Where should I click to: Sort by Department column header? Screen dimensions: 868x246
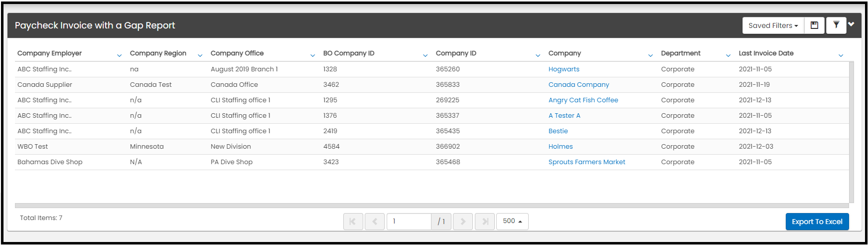[x=681, y=53]
